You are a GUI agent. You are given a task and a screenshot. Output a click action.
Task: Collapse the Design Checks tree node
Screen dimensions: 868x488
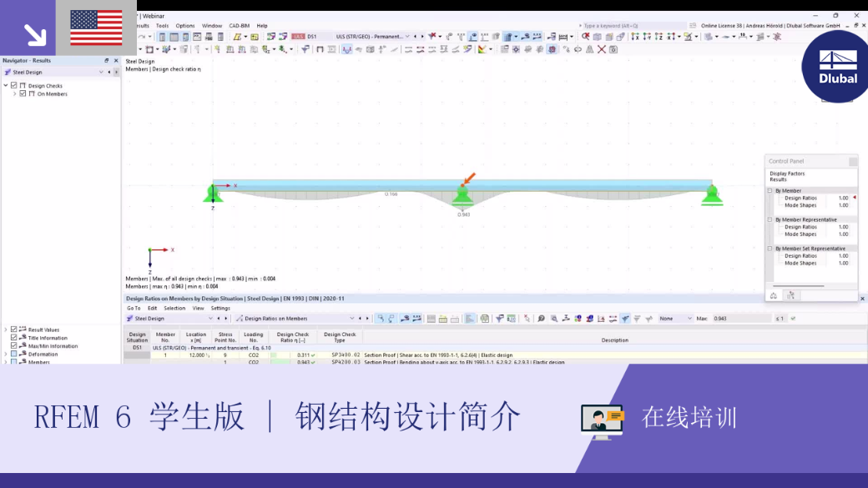[x=6, y=85]
